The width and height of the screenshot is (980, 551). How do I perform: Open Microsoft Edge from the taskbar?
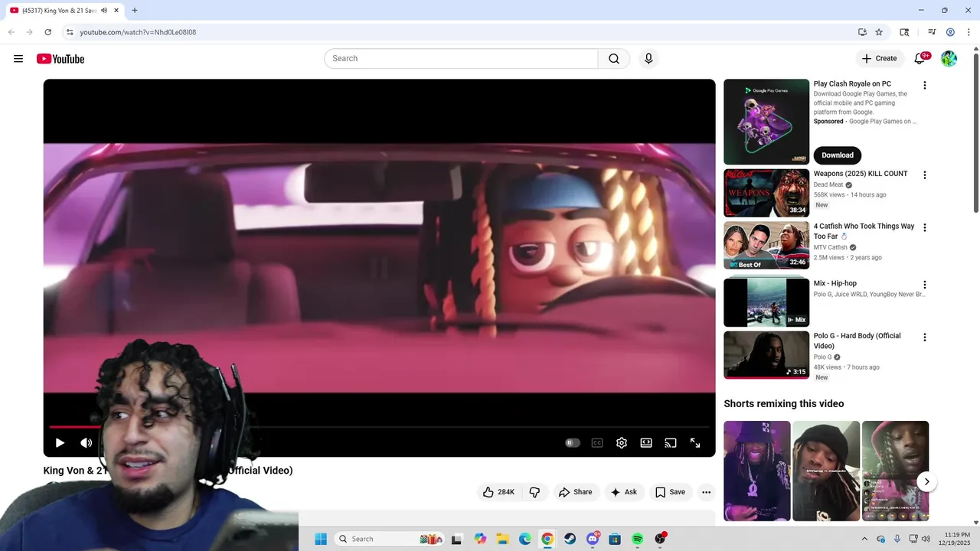(x=525, y=539)
